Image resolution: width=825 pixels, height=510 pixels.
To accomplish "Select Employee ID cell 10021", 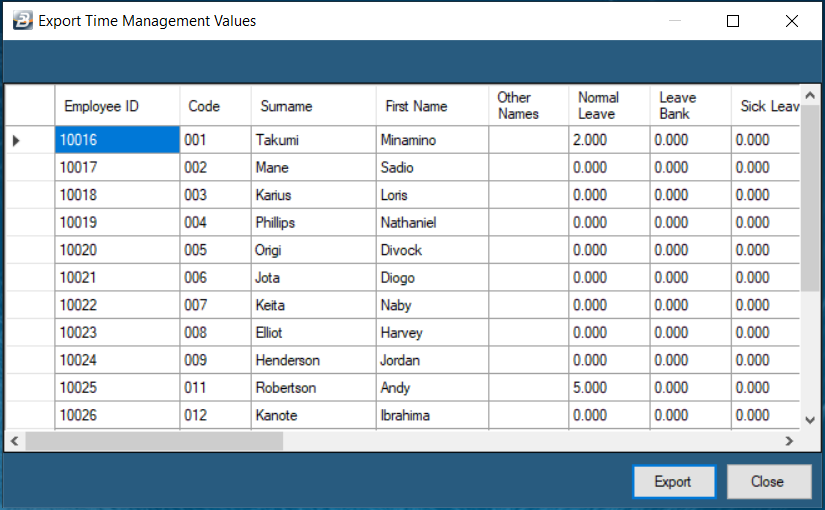I will coord(117,277).
